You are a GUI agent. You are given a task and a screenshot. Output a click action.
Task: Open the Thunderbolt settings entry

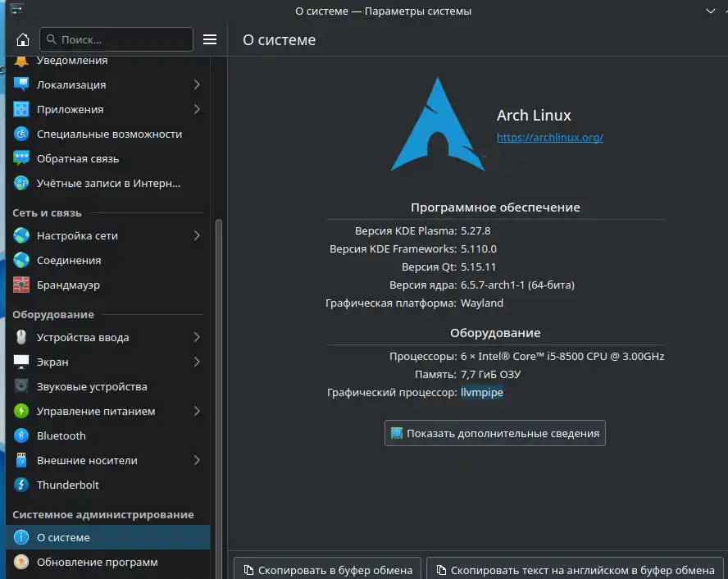(x=107, y=485)
